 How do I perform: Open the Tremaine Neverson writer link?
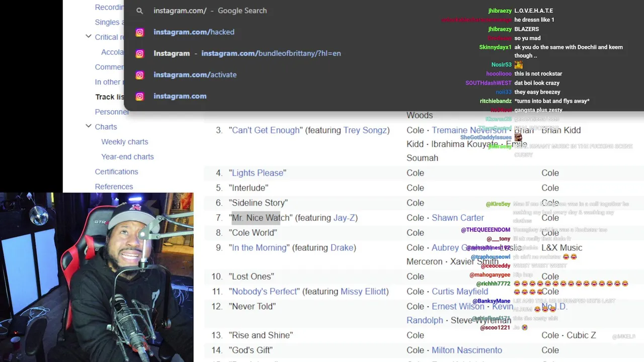[x=468, y=130]
